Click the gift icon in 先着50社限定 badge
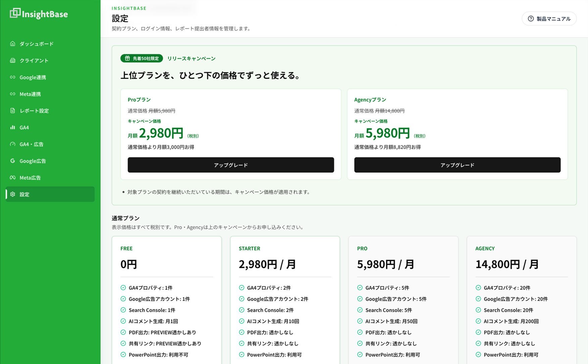The height and width of the screenshot is (364, 588). click(127, 58)
